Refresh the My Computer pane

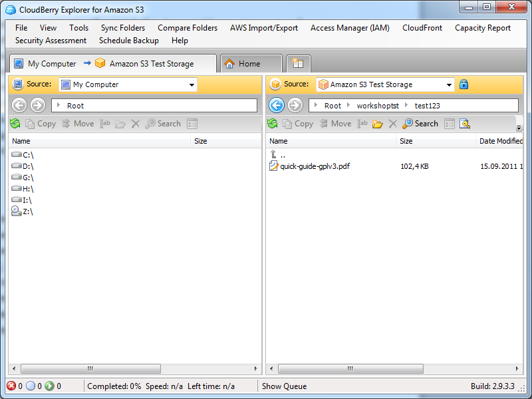15,124
